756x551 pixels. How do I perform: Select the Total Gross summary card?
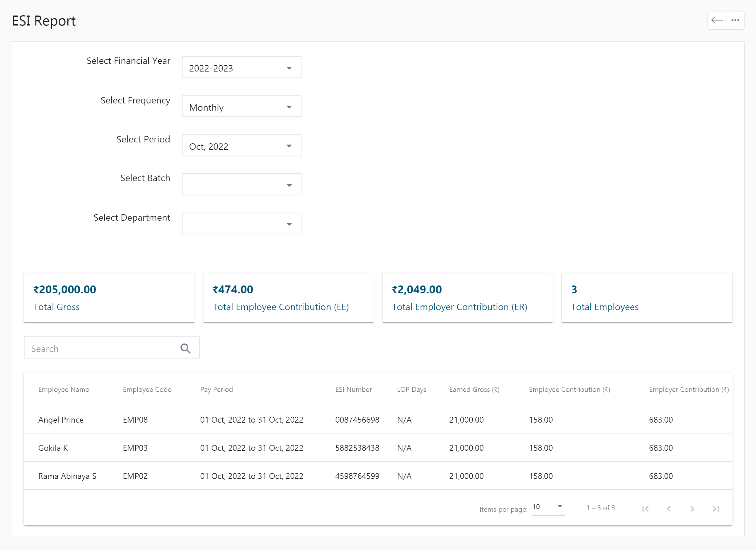click(109, 297)
